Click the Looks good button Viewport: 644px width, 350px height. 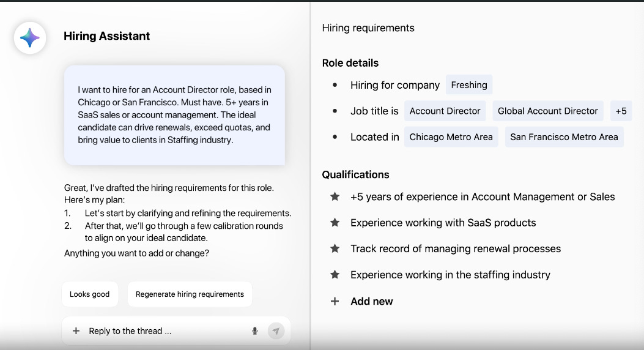[89, 294]
